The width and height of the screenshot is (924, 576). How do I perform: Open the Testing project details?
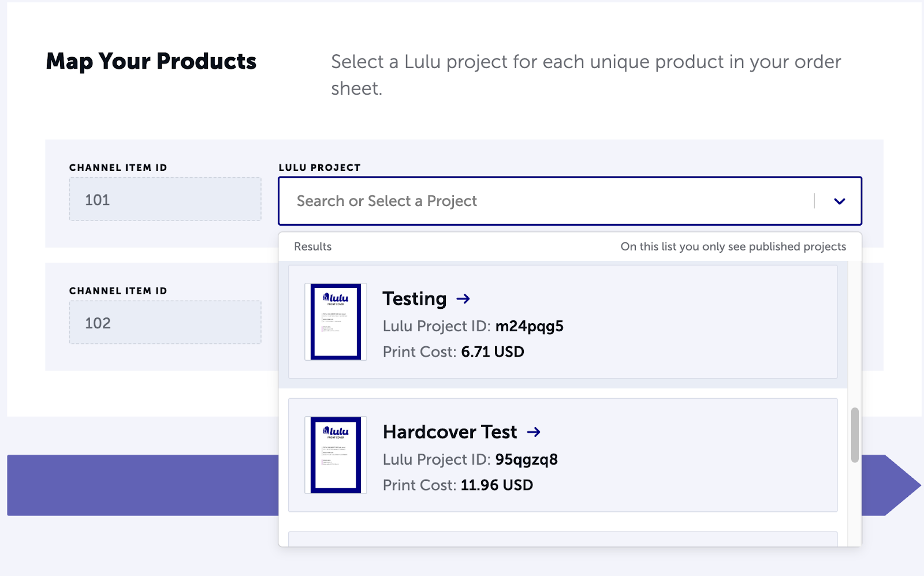tap(416, 299)
